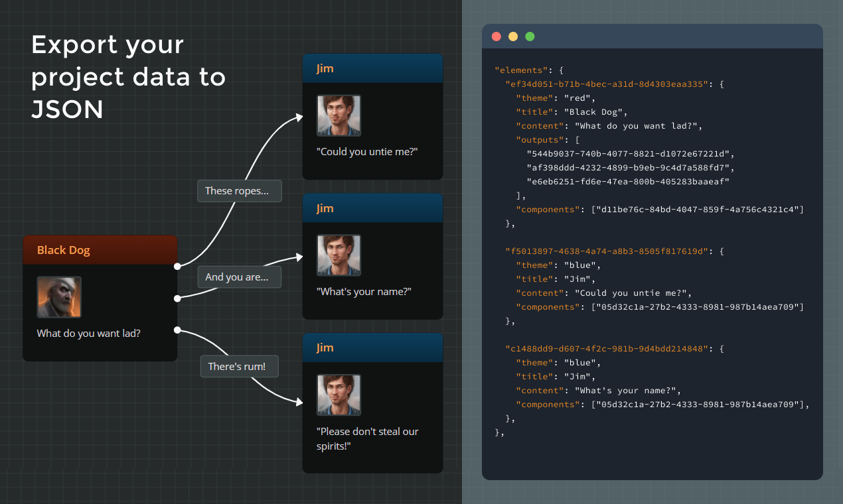Click the yellow minimize dot in the JSON window

click(x=513, y=36)
